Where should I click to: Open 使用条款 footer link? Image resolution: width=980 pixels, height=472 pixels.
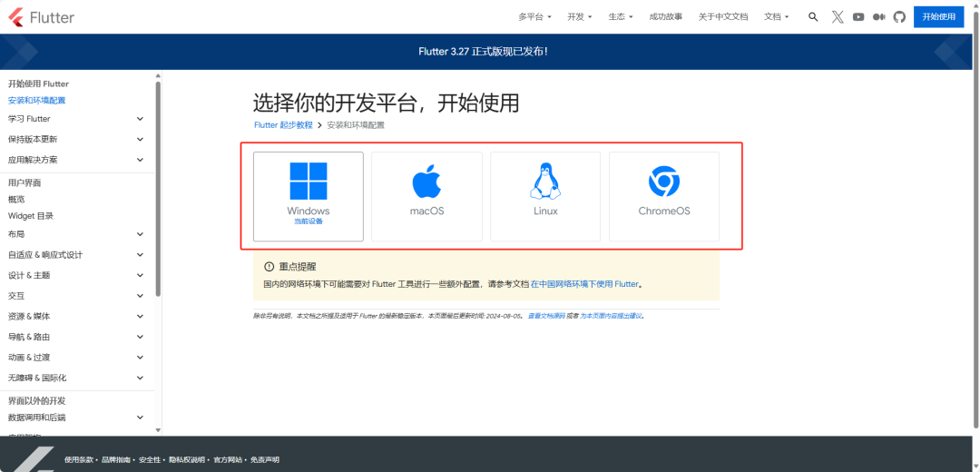tap(78, 460)
